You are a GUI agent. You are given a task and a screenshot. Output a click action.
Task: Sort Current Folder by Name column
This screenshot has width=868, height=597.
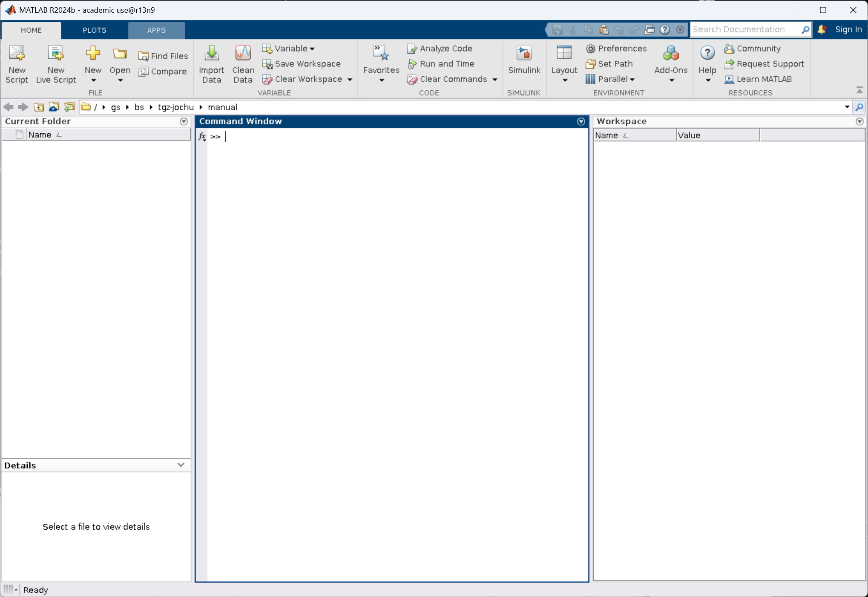(40, 135)
